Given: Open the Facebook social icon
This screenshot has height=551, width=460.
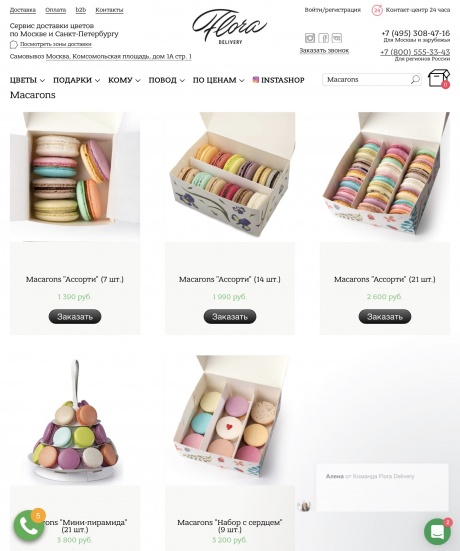Looking at the screenshot, I should pyautogui.click(x=323, y=38).
